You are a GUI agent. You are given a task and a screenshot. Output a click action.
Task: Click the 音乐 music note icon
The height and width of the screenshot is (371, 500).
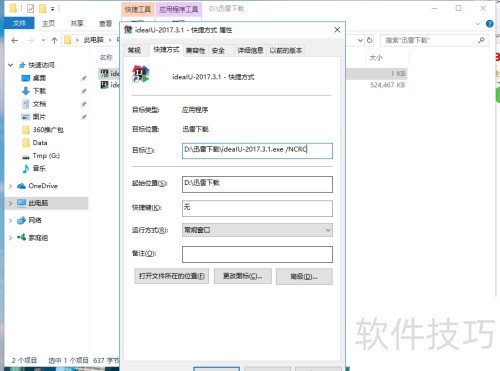tap(26, 169)
